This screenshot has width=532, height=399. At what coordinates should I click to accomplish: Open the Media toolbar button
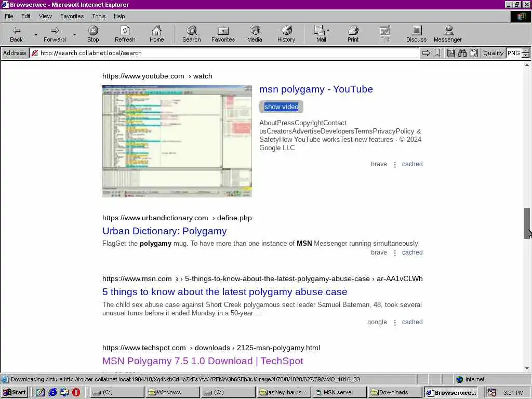tap(255, 34)
